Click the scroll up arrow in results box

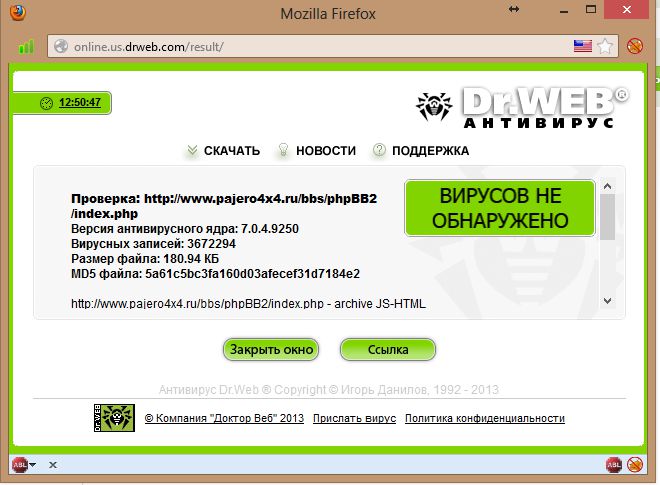pos(607,186)
